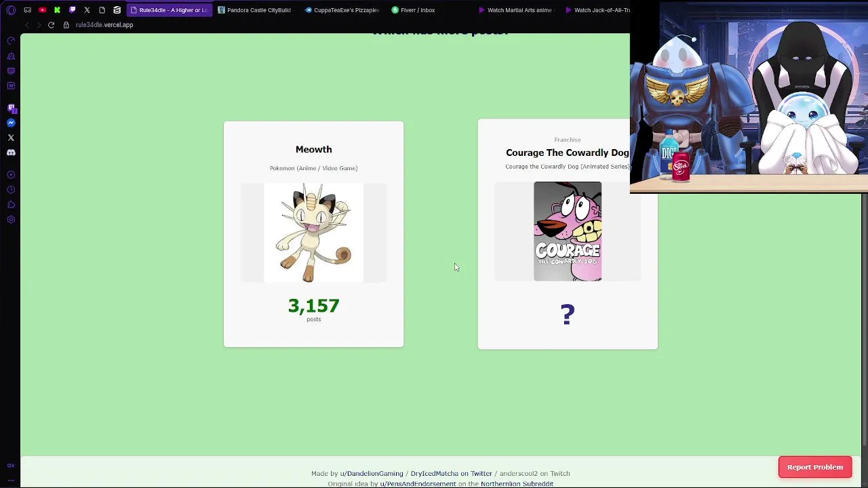This screenshot has width=868, height=488.
Task: Click the 'Franchise' label on Courage card
Action: 568,140
